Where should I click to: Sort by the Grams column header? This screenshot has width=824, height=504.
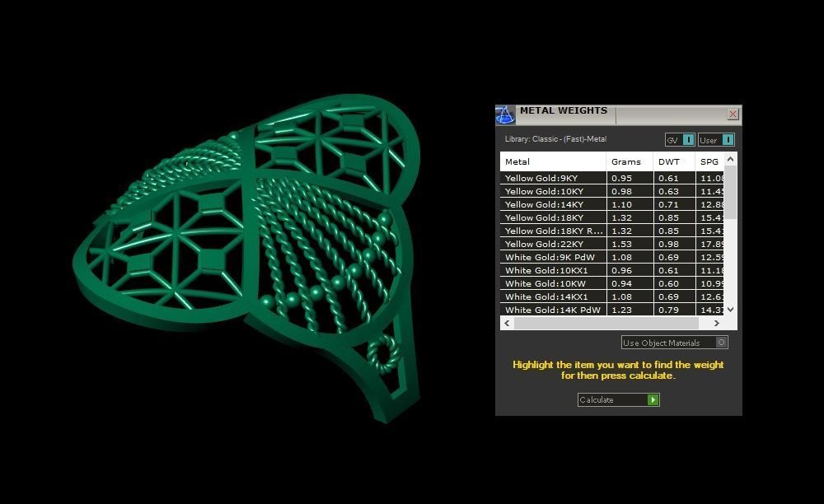(630, 161)
